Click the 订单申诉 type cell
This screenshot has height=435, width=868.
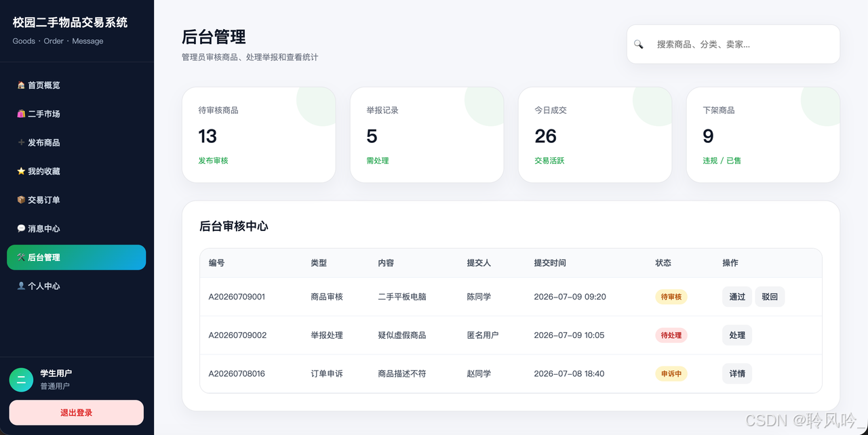point(327,373)
